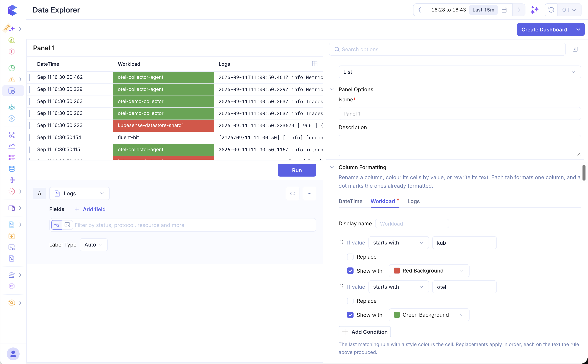588x364 pixels.
Task: Click the app logo in sidebar
Action: point(12,10)
